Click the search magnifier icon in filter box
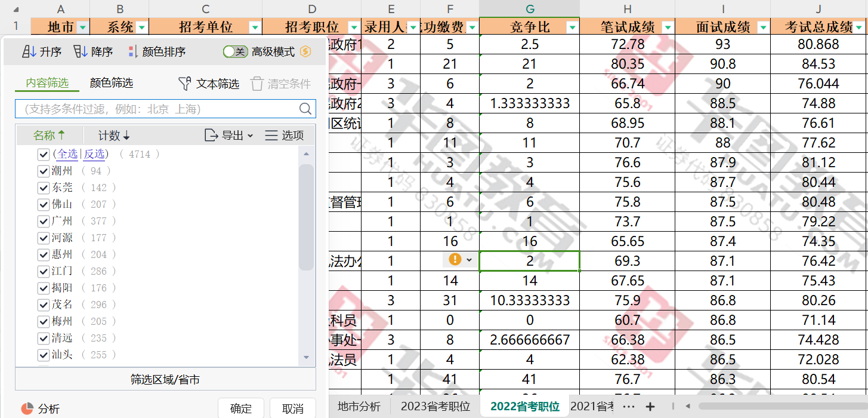Viewport: 868px width, 418px height. [x=305, y=109]
